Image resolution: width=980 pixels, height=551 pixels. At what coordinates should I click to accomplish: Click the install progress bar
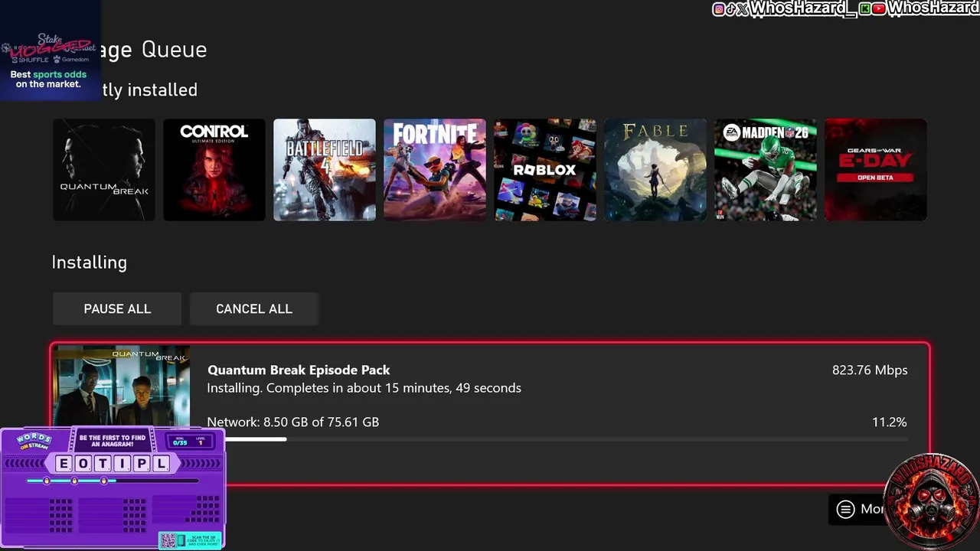[557, 439]
